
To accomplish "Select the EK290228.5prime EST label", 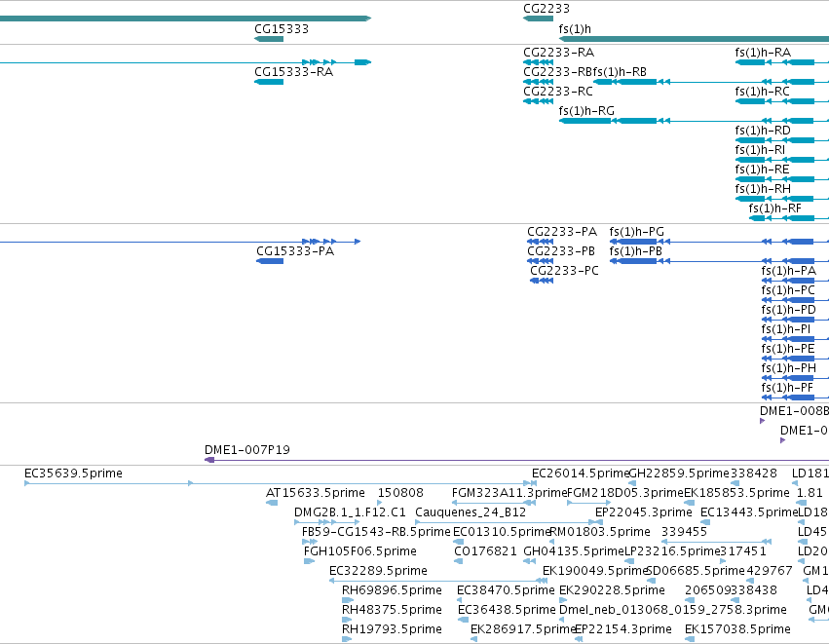I will click(x=612, y=590).
